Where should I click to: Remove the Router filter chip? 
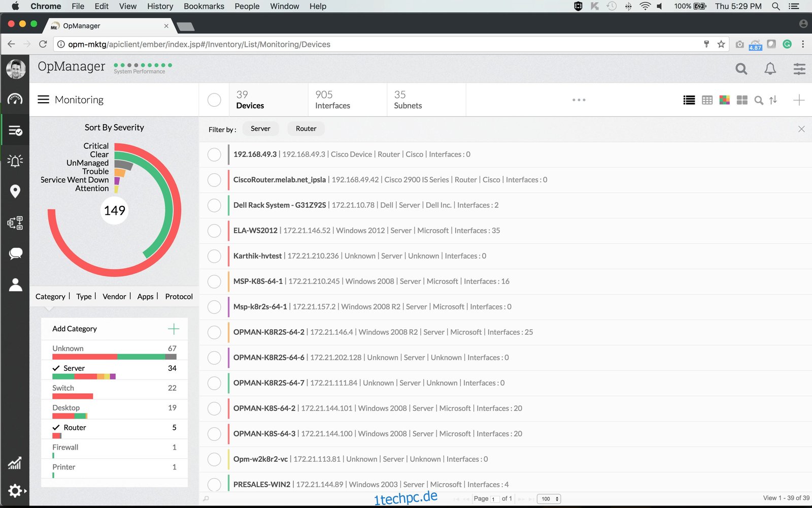click(x=306, y=129)
